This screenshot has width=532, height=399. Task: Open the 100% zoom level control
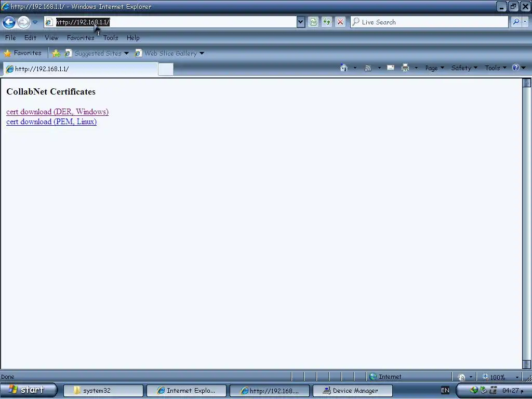tap(500, 377)
